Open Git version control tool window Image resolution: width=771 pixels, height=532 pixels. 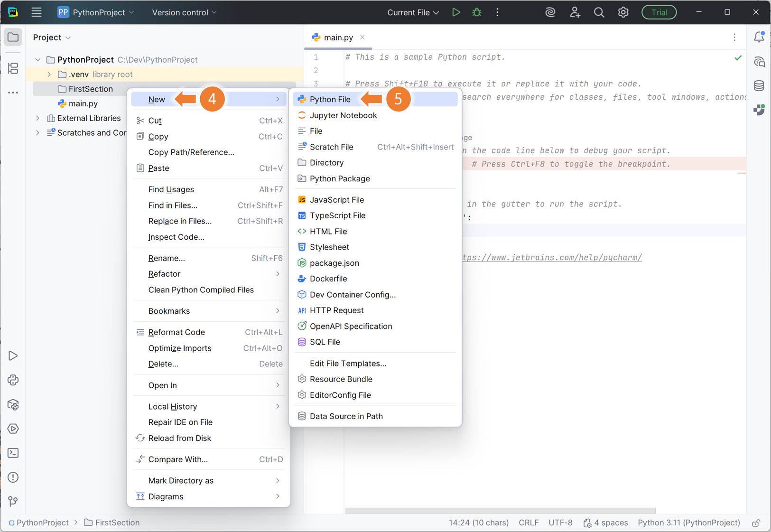pyautogui.click(x=13, y=501)
